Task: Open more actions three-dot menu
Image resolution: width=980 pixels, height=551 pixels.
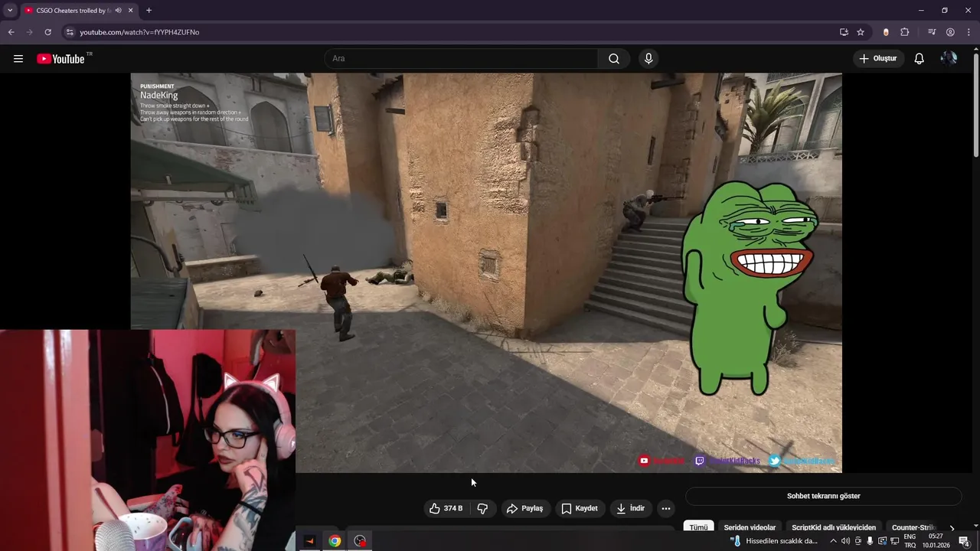Action: (666, 508)
